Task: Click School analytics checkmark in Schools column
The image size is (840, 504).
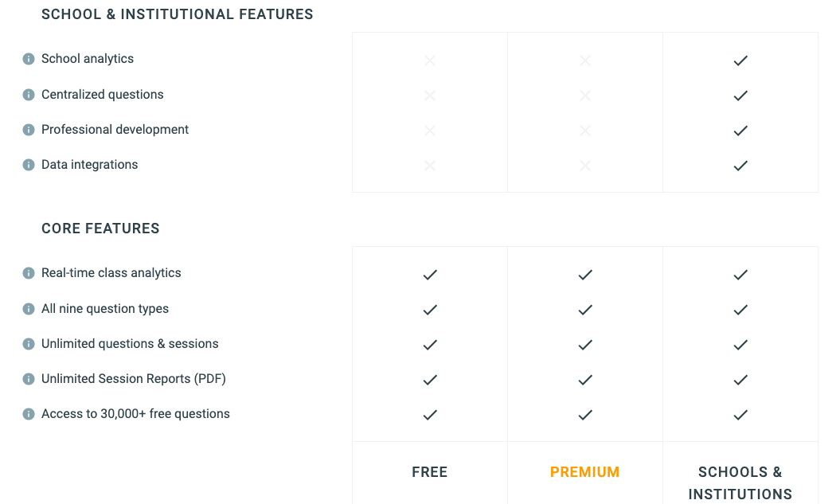Action: (740, 61)
